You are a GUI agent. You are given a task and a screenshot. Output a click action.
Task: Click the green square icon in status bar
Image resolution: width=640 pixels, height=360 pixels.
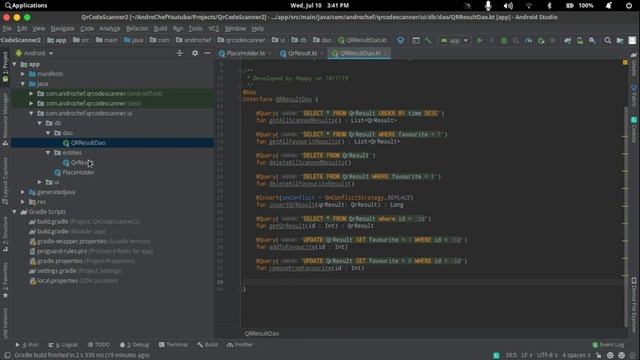(496, 355)
